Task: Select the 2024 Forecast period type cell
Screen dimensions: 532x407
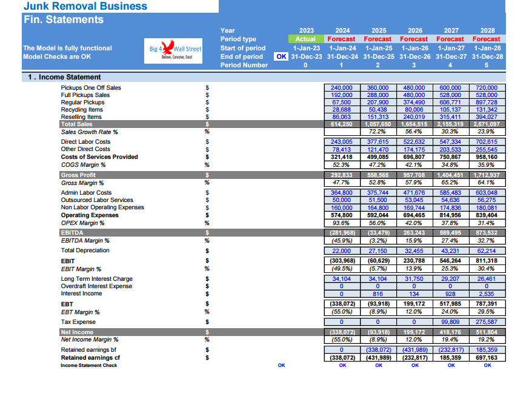Action: (x=341, y=39)
